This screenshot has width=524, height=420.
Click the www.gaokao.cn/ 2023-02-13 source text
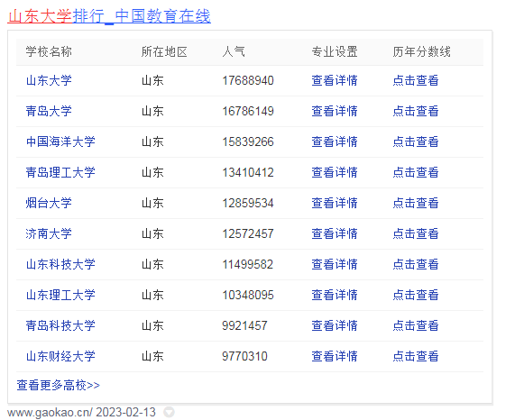pos(81,412)
